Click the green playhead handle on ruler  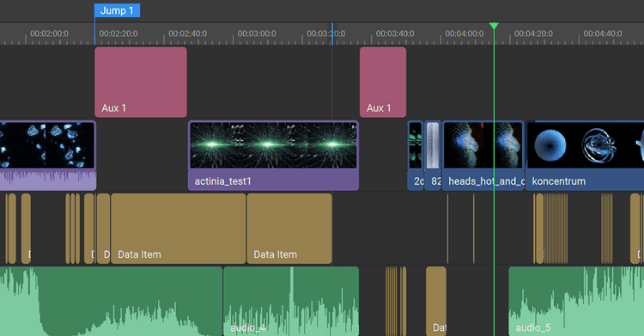[494, 26]
